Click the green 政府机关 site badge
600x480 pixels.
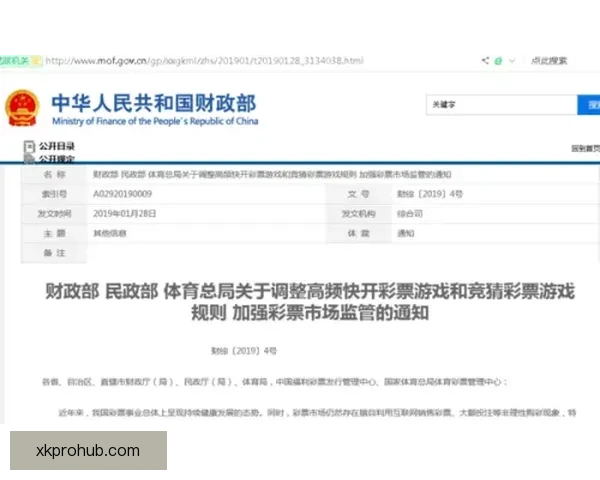click(19, 60)
